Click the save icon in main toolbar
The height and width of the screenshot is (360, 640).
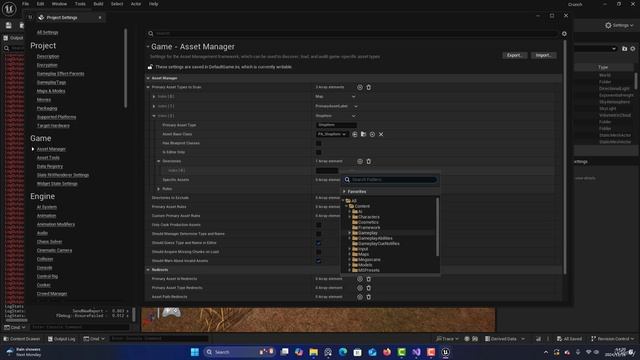[x=9, y=25]
